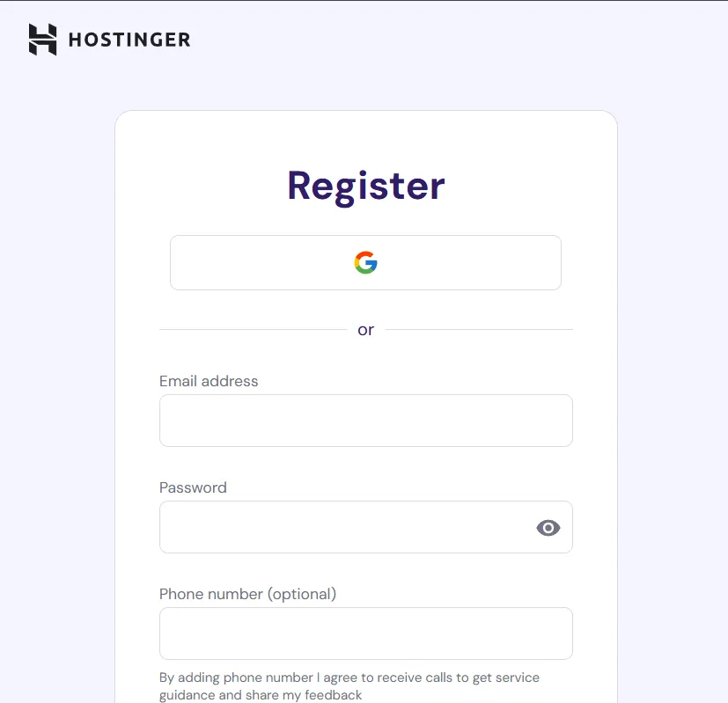Click the Hostinger H logo icon

point(42,40)
